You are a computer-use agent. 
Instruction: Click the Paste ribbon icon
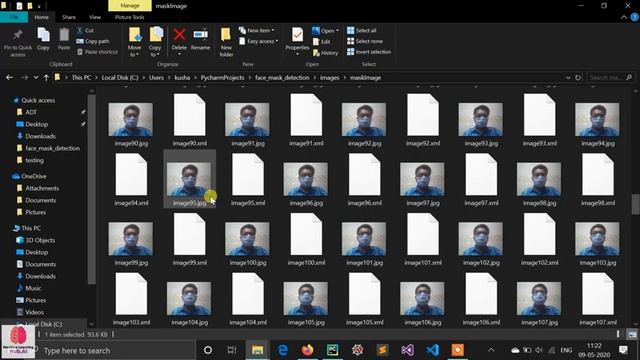64,40
